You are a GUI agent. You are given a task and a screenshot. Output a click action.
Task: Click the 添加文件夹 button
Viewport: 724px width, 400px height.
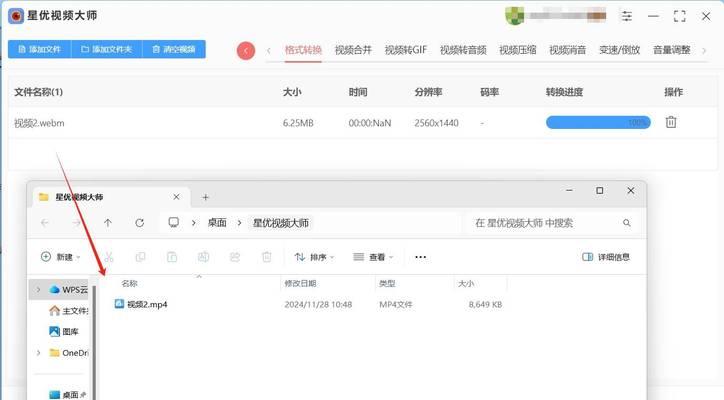(107, 49)
